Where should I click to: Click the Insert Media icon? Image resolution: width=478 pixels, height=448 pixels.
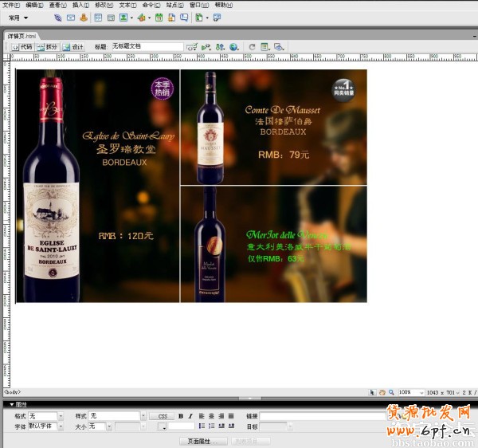(141, 18)
